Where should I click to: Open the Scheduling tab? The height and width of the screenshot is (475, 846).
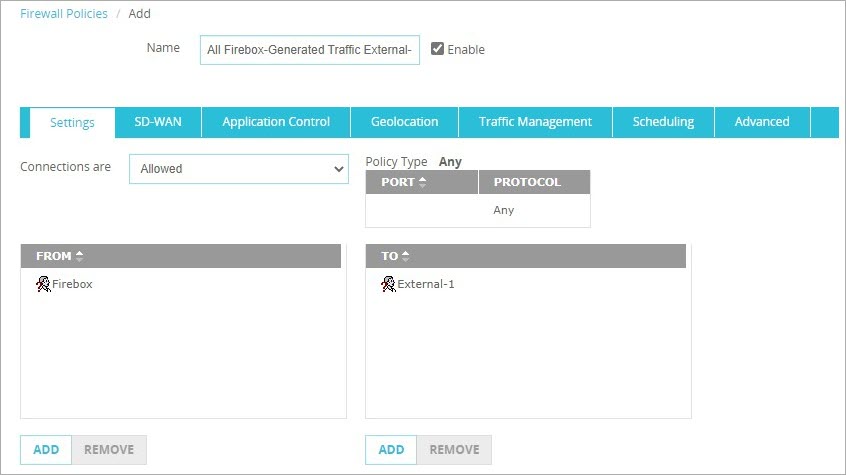[663, 122]
